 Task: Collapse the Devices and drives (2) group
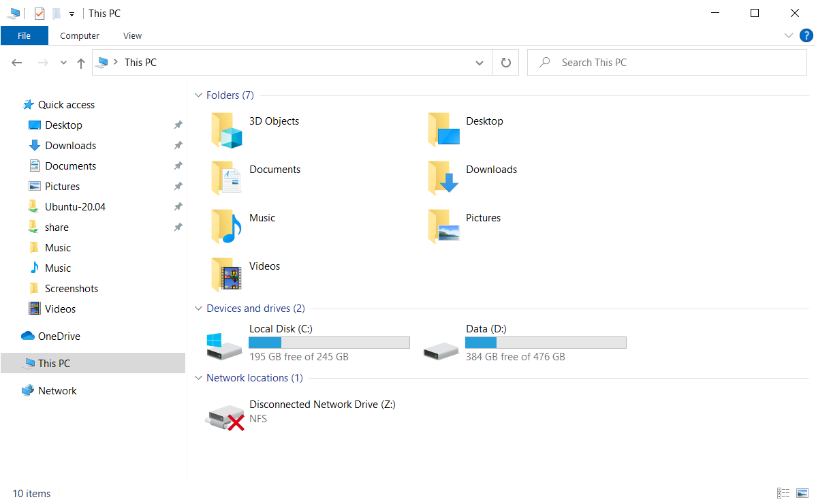pos(198,309)
